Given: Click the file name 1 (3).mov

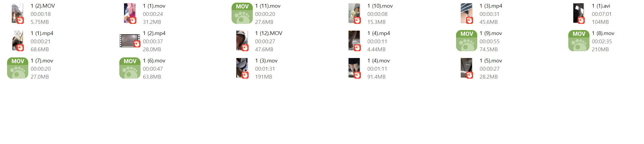Looking at the screenshot, I should pos(266,61).
